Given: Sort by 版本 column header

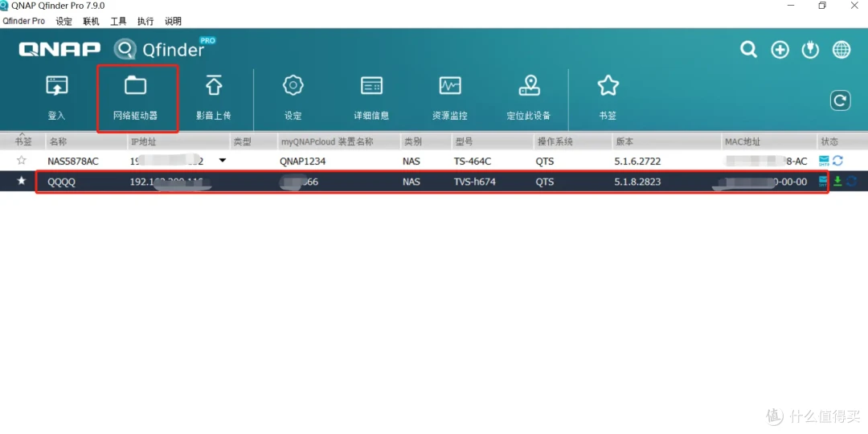Looking at the screenshot, I should (x=666, y=141).
